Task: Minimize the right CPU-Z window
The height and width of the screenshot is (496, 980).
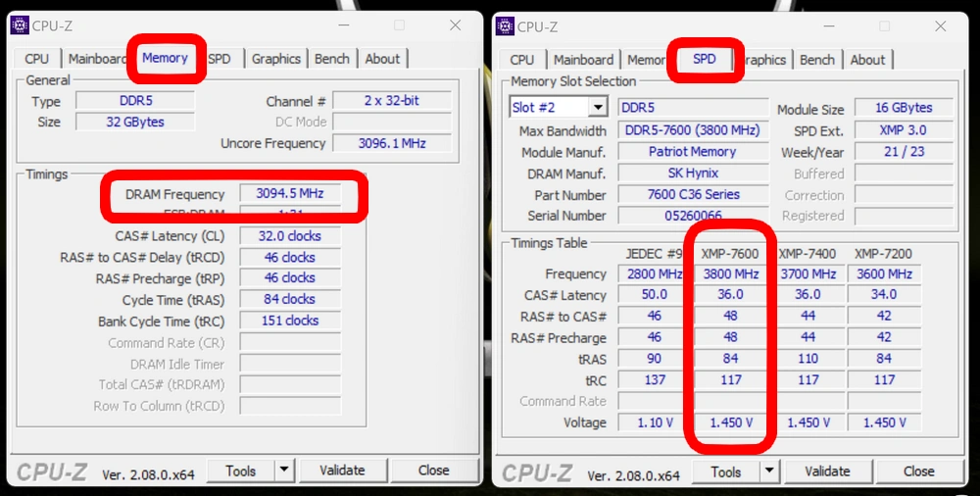Action: click(829, 25)
